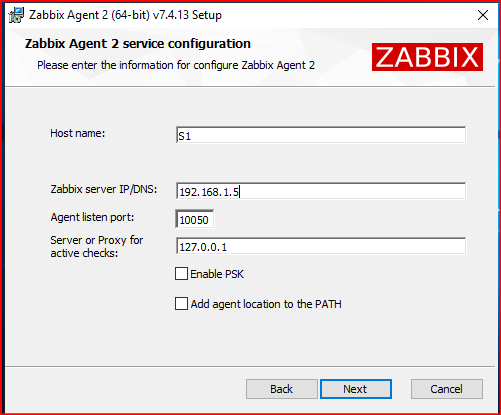Click the 'Zabbix Agent 2 service configuration' heading
This screenshot has height=415, width=501.
[138, 44]
